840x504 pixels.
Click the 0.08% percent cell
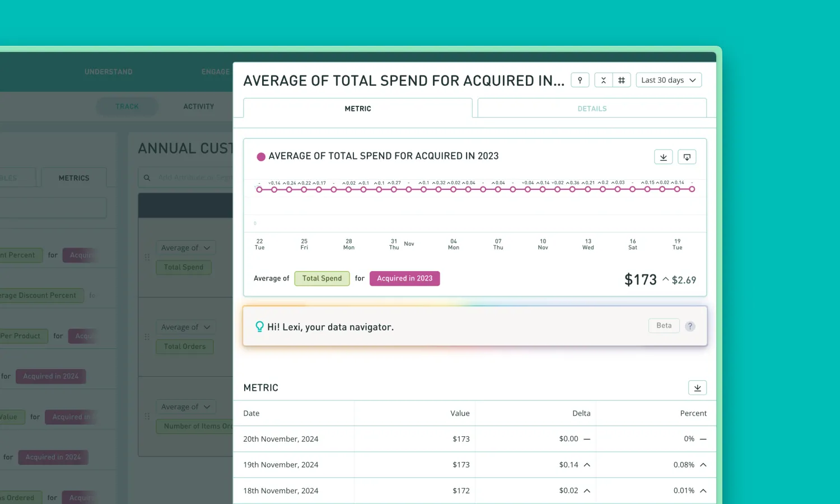click(x=684, y=465)
